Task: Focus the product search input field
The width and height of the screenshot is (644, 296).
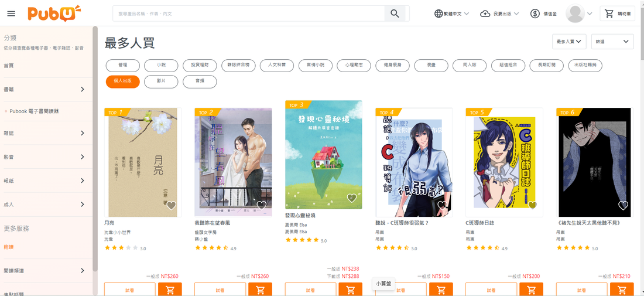Action: (248, 13)
